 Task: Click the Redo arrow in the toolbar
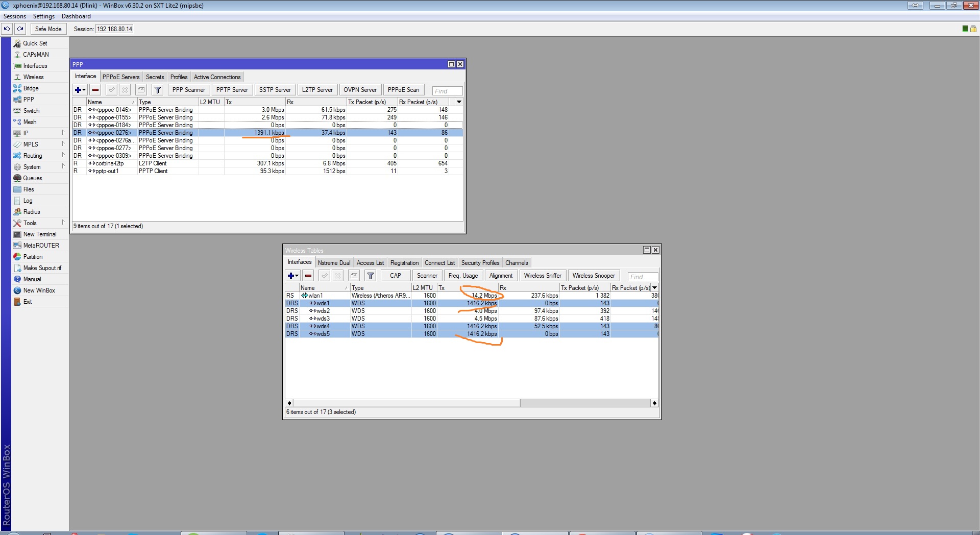pyautogui.click(x=20, y=29)
